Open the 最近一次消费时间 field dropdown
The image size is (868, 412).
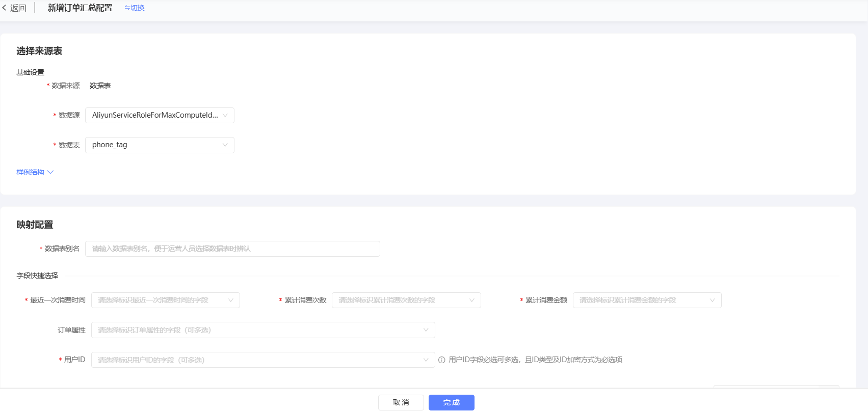click(166, 300)
